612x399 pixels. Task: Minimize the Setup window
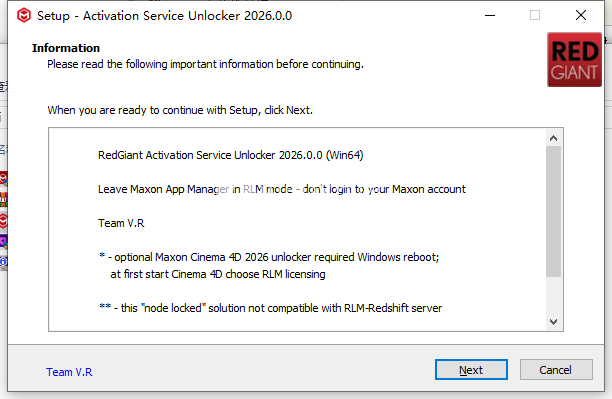coord(490,16)
